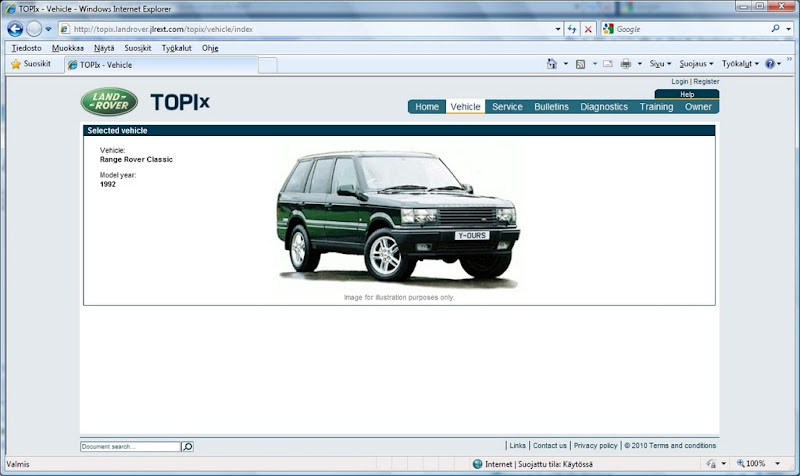The width and height of the screenshot is (800, 476).
Task: Click the 1992 model year value
Action: pos(108,184)
